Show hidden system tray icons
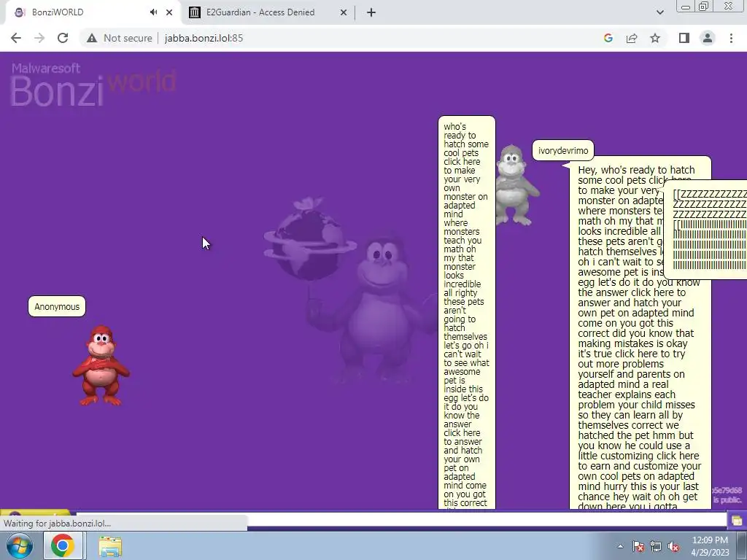747x560 pixels. point(620,546)
